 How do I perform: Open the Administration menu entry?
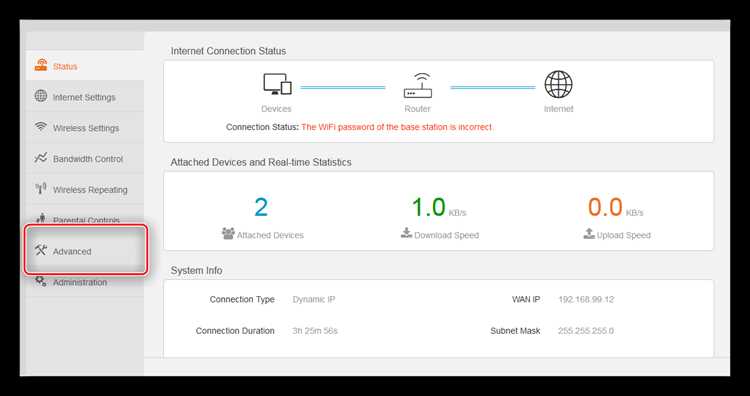coord(85,282)
